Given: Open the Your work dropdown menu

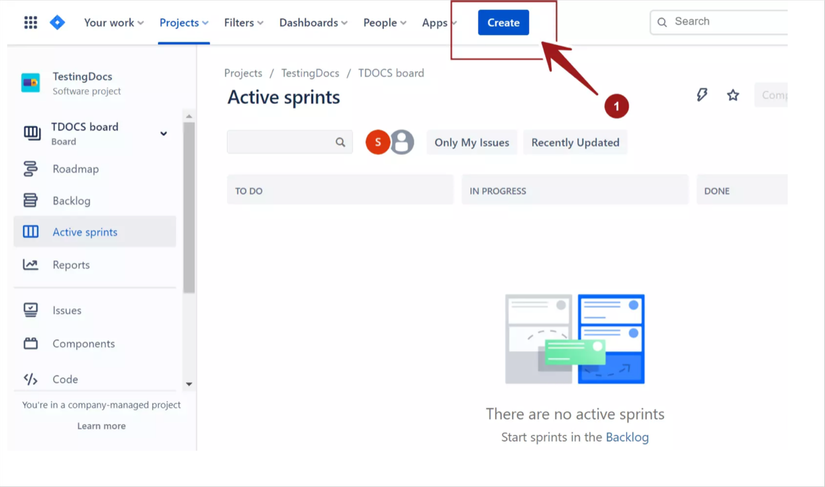Looking at the screenshot, I should click(x=114, y=23).
